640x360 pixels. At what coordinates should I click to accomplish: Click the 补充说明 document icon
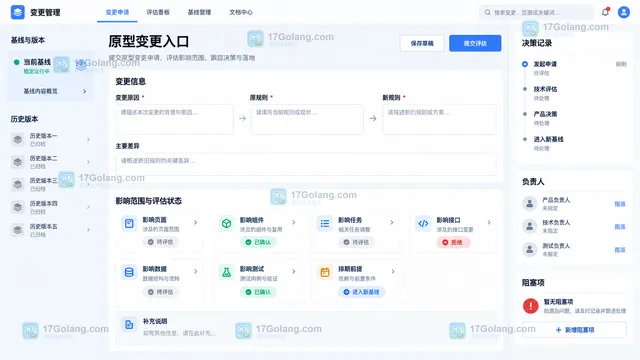tap(129, 325)
